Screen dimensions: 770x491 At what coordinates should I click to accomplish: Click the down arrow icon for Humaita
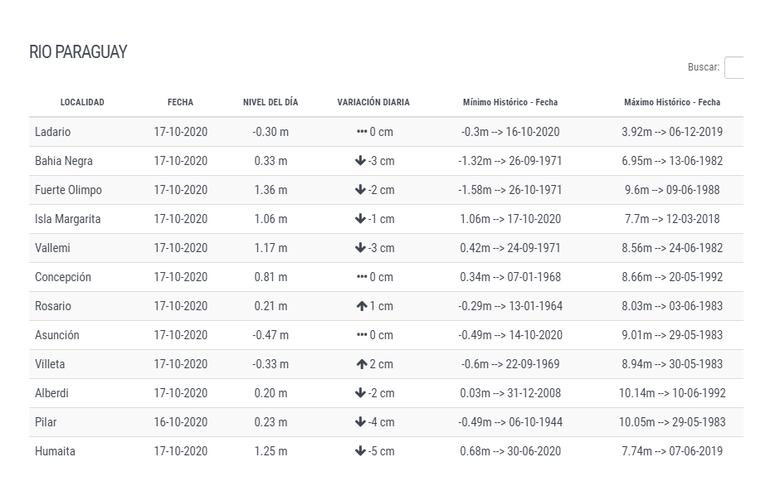[360, 451]
